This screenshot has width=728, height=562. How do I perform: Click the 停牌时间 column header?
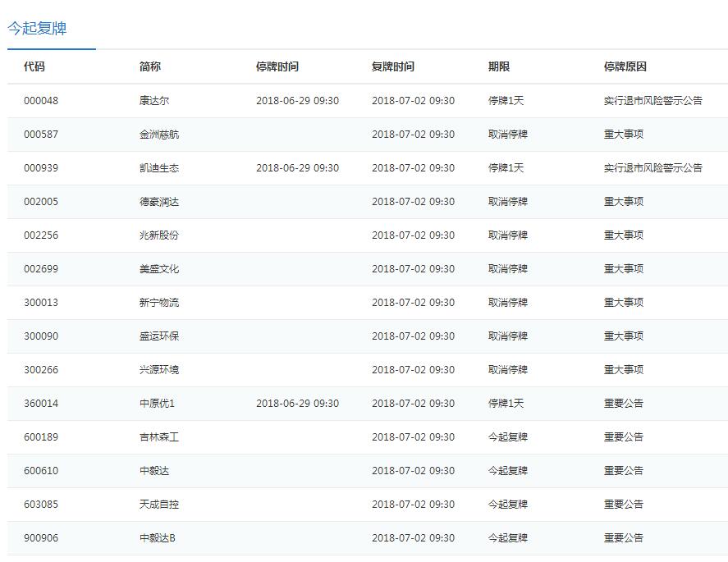coord(277,67)
